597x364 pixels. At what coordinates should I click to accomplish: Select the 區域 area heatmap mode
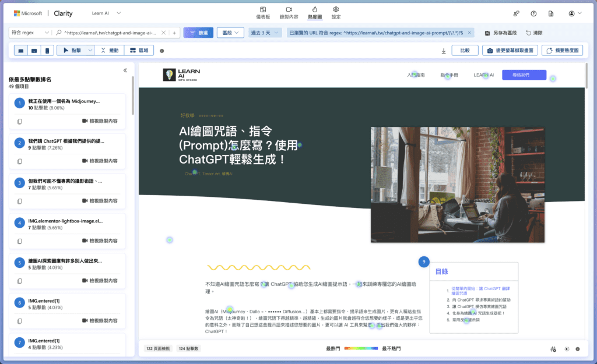[139, 51]
